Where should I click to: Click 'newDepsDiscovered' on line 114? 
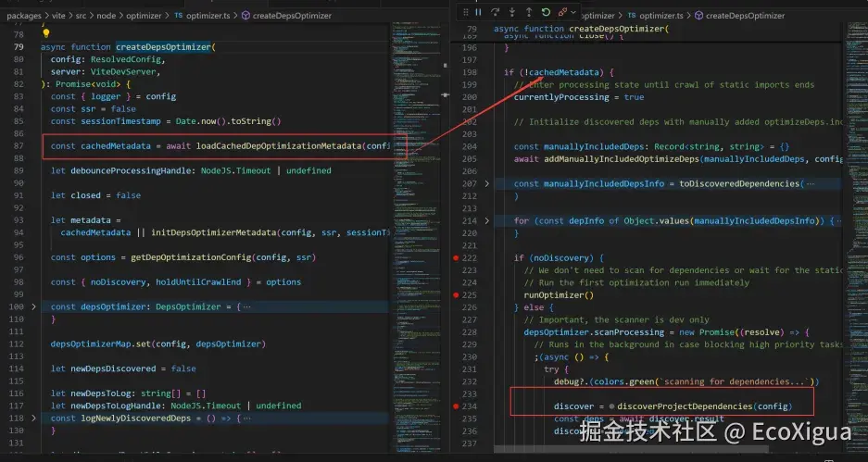coord(114,368)
